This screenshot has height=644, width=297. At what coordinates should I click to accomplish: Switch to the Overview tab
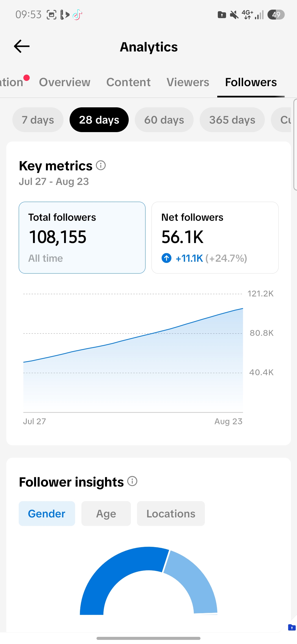coord(65,82)
